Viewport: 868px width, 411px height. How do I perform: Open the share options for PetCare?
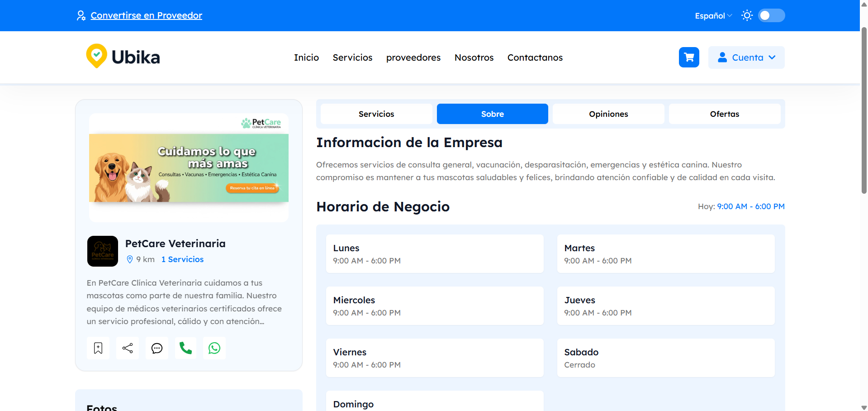pyautogui.click(x=127, y=348)
